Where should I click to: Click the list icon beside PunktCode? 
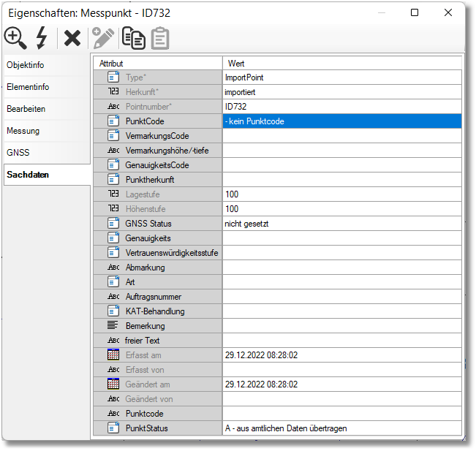click(x=113, y=121)
